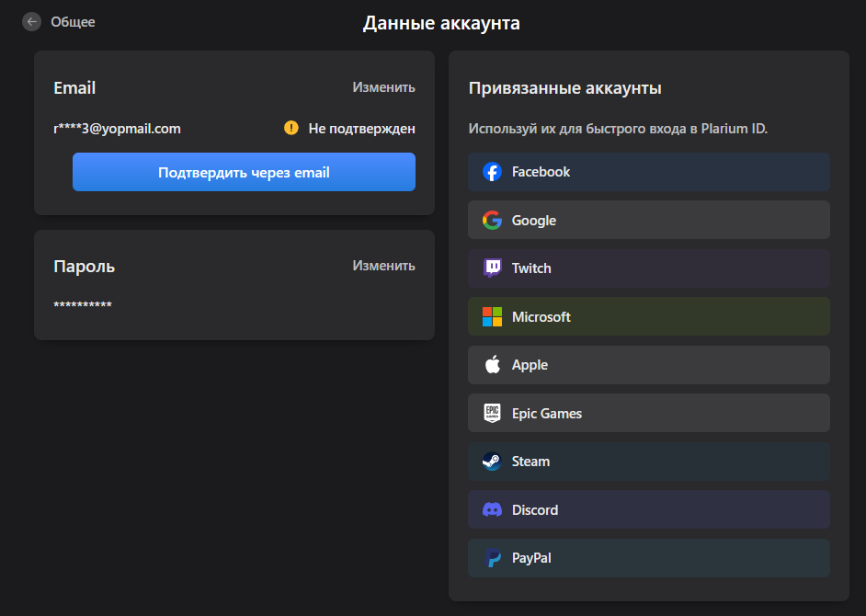Click Изменить next to Email
The image size is (866, 616).
384,87
